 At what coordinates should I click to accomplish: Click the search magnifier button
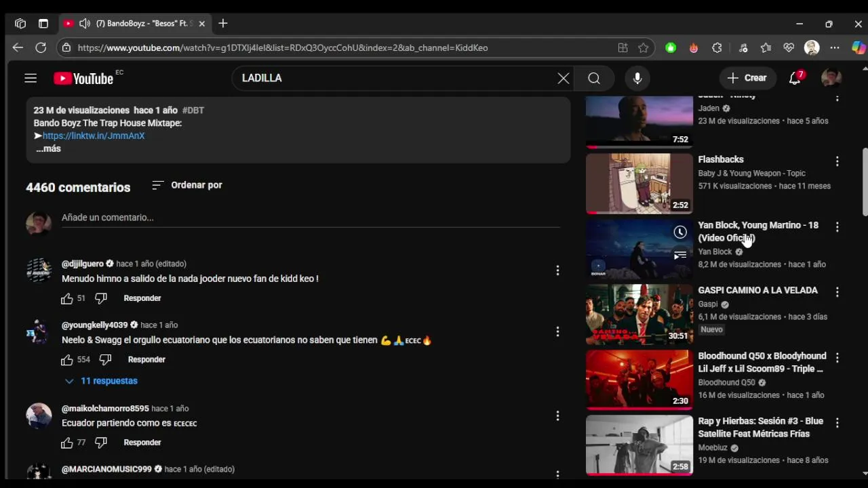[594, 78]
